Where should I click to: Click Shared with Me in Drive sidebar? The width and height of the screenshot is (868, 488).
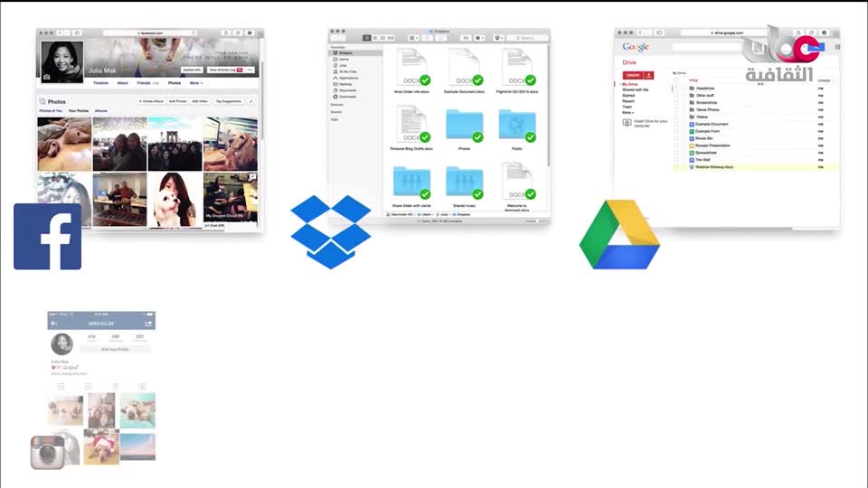click(635, 89)
